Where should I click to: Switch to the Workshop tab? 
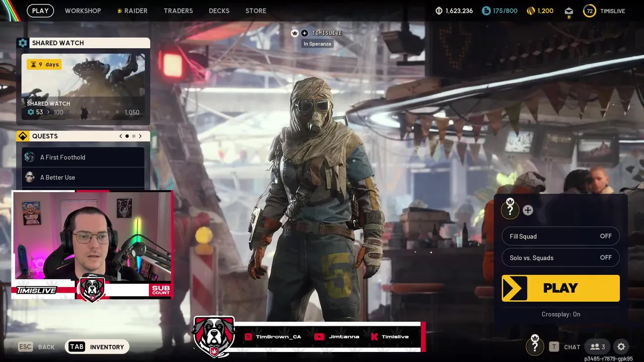click(x=83, y=11)
